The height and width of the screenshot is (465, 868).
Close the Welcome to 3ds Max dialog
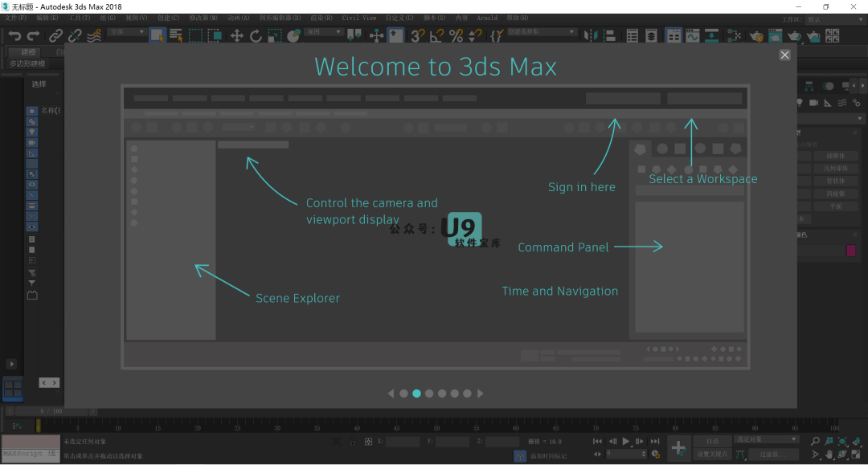tap(784, 55)
